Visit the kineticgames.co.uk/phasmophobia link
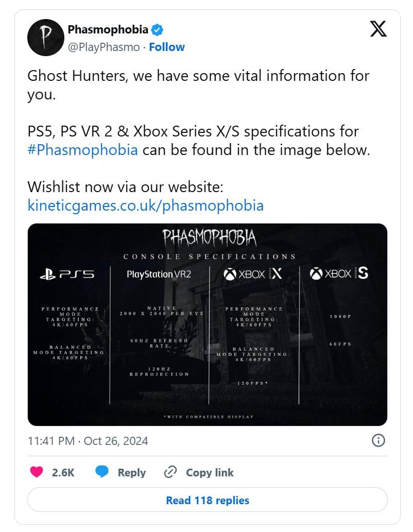 (x=145, y=205)
